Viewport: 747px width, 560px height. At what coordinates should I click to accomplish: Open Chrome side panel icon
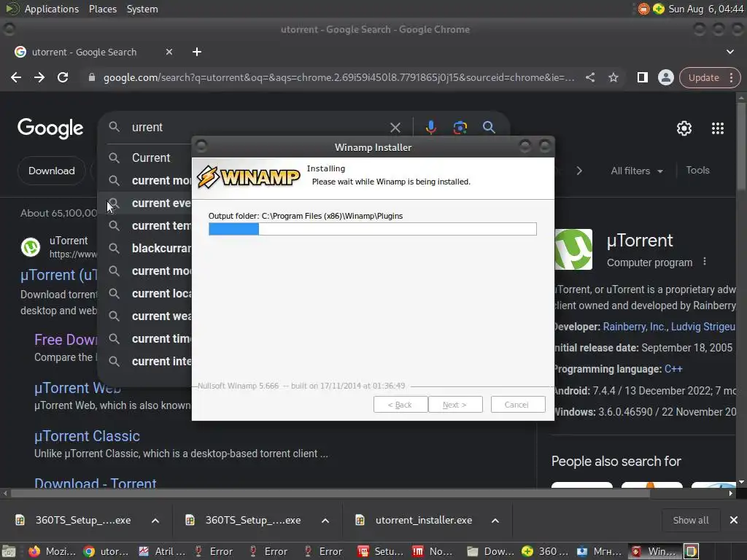[642, 77]
